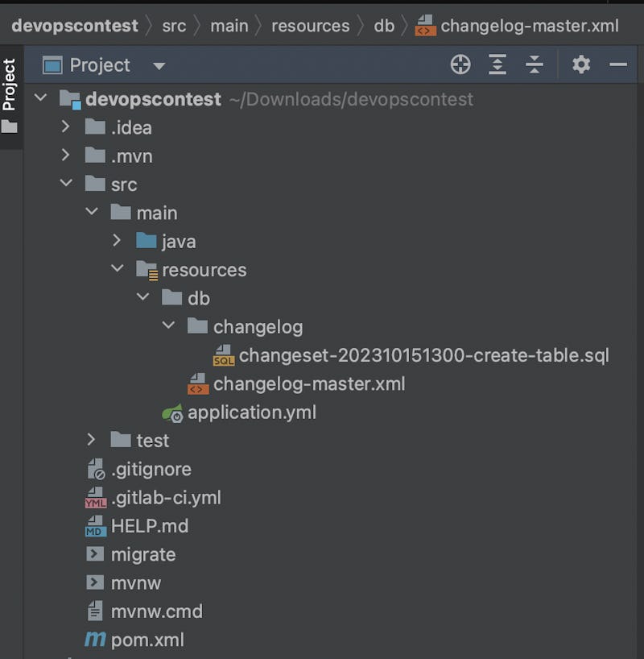The height and width of the screenshot is (659, 644).
Task: Hide the Project tool window
Action: click(618, 65)
